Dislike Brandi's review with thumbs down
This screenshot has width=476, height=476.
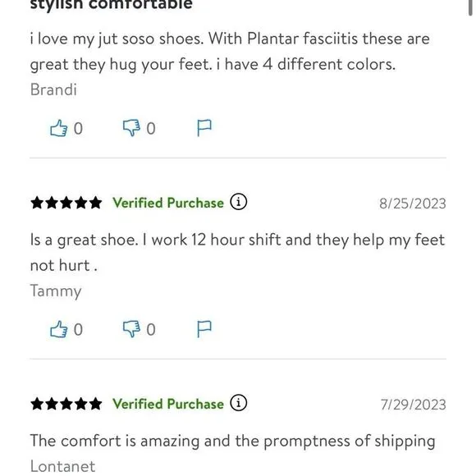coord(131,128)
